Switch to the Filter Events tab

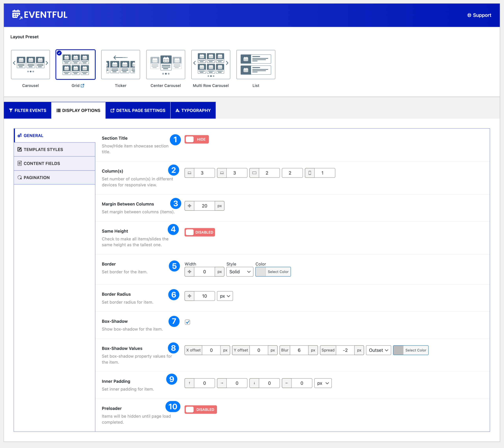pos(28,110)
